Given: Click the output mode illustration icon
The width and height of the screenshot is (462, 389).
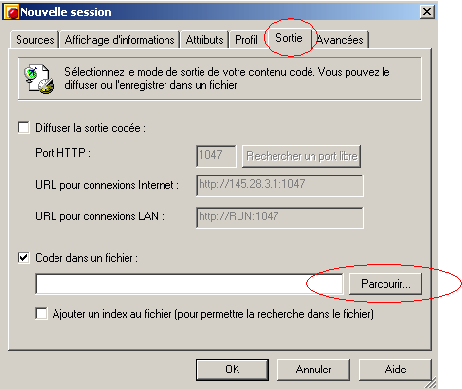Looking at the screenshot, I should click(39, 79).
